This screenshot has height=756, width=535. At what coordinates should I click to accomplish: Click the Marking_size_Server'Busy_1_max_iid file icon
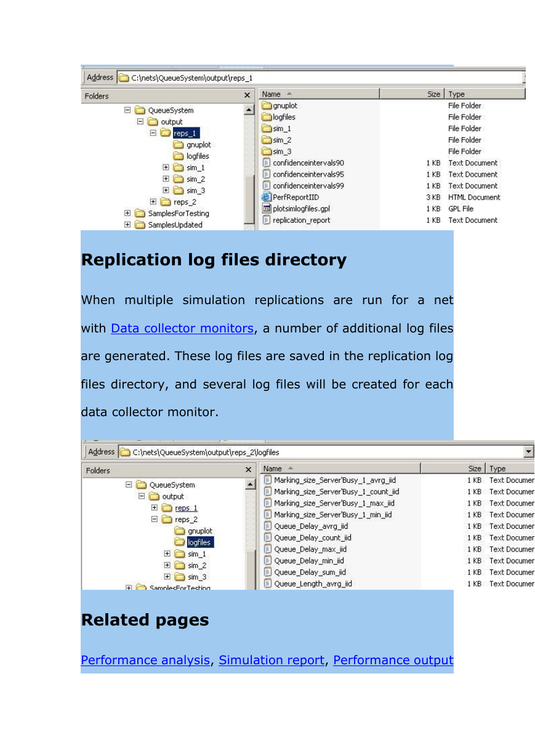tap(268, 503)
